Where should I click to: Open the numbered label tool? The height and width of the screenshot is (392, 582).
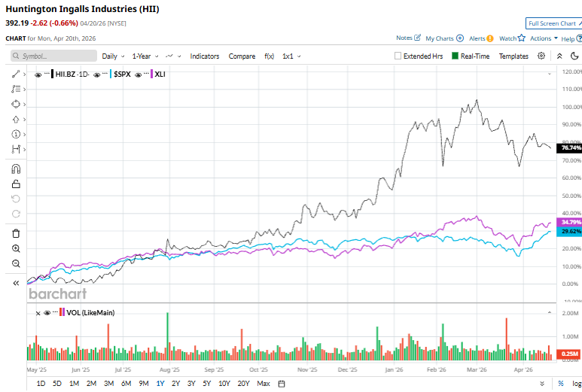coord(16,134)
